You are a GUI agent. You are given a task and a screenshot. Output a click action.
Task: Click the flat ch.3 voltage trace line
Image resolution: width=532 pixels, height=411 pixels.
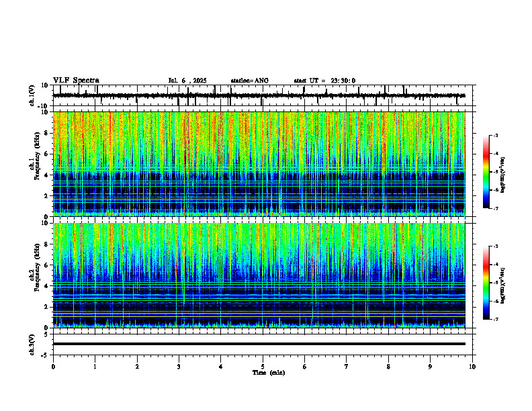tap(259, 344)
